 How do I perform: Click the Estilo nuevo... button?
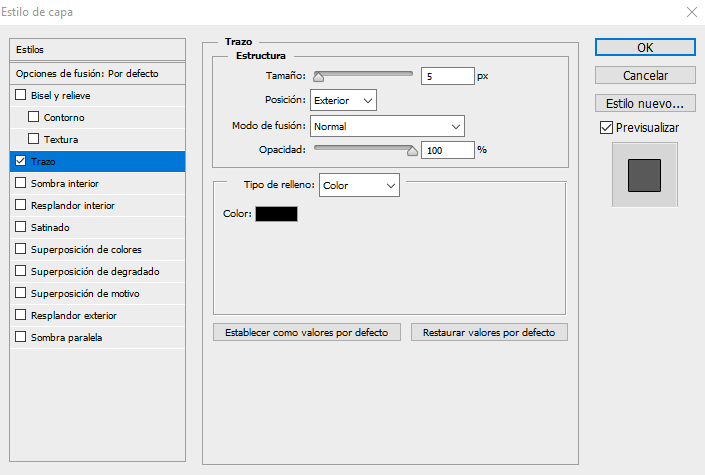[645, 103]
